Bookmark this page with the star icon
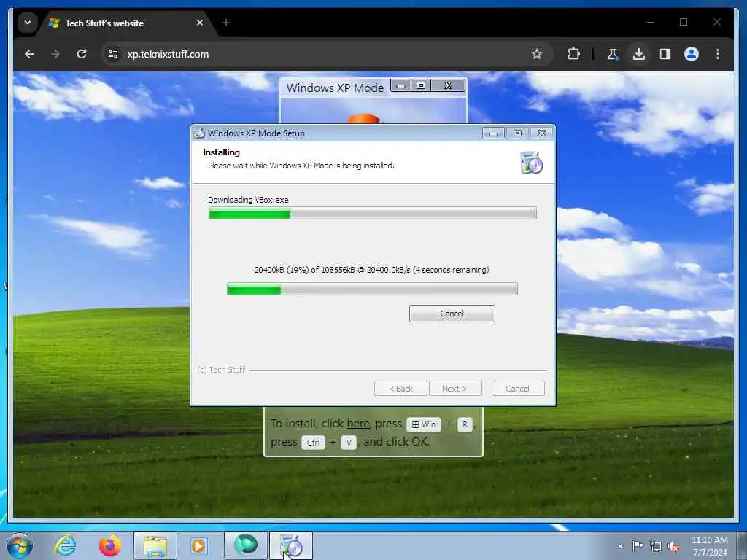This screenshot has width=747, height=560. pos(537,54)
